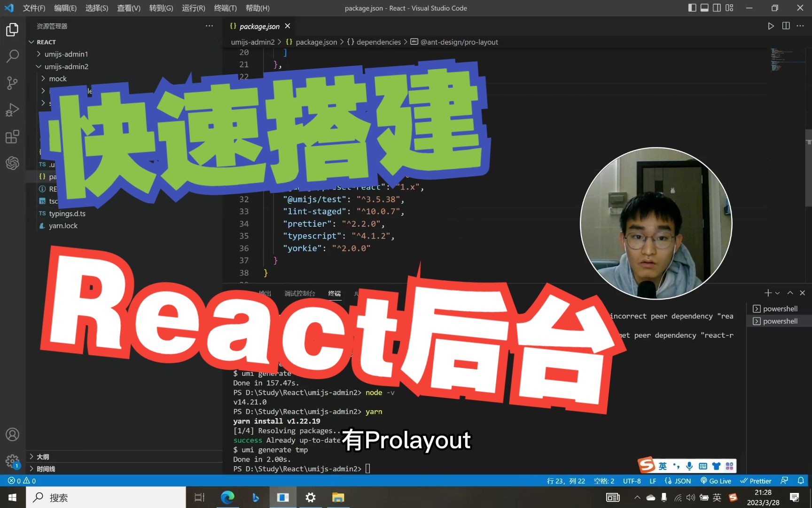Open notifications bell in status bar

(801, 481)
